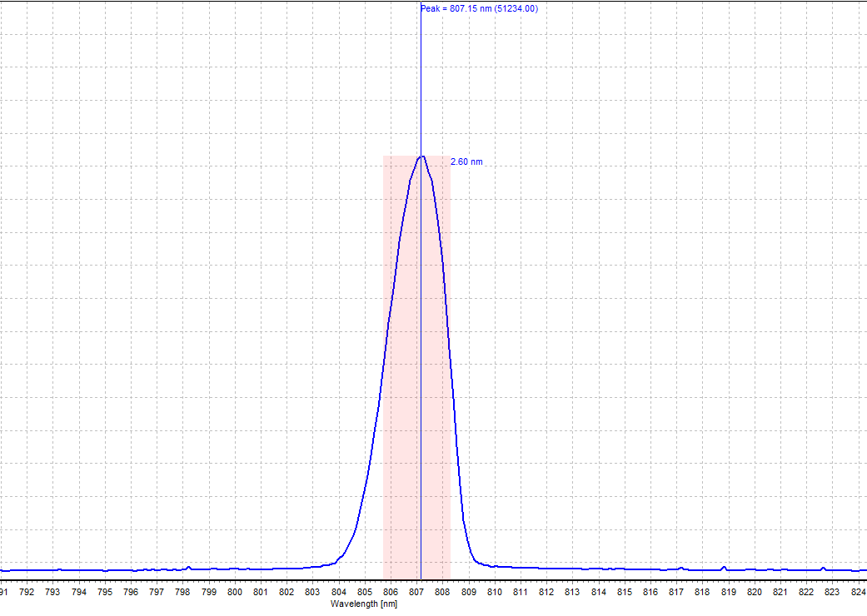Click the 796 wavelength tick label

pos(131,592)
